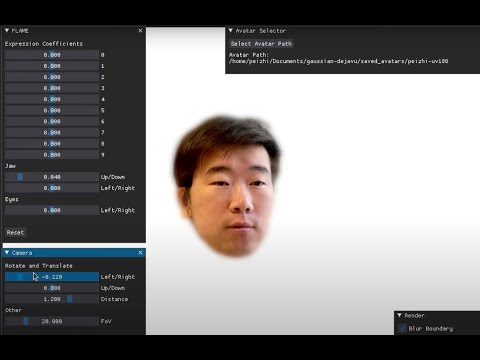
Task: Click the 'Rotate and Translate' heading
Action: 39,266
